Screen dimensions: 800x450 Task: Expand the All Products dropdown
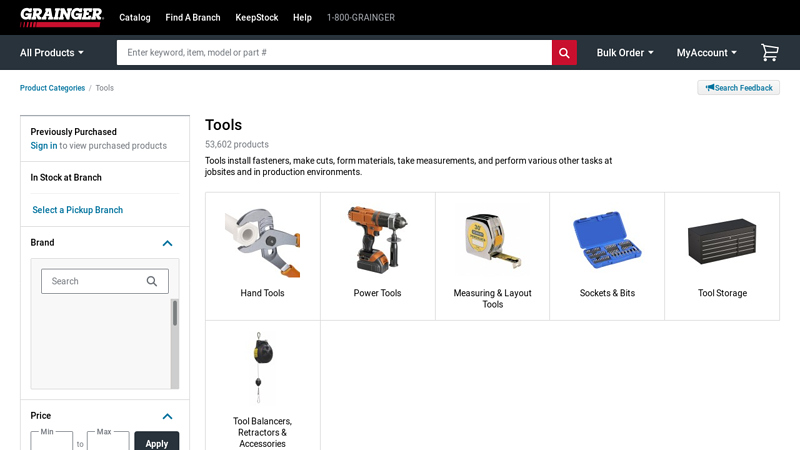52,53
